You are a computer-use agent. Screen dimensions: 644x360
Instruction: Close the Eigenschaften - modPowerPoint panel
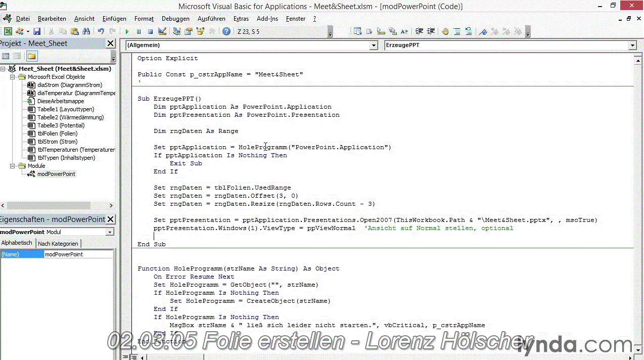(111, 219)
